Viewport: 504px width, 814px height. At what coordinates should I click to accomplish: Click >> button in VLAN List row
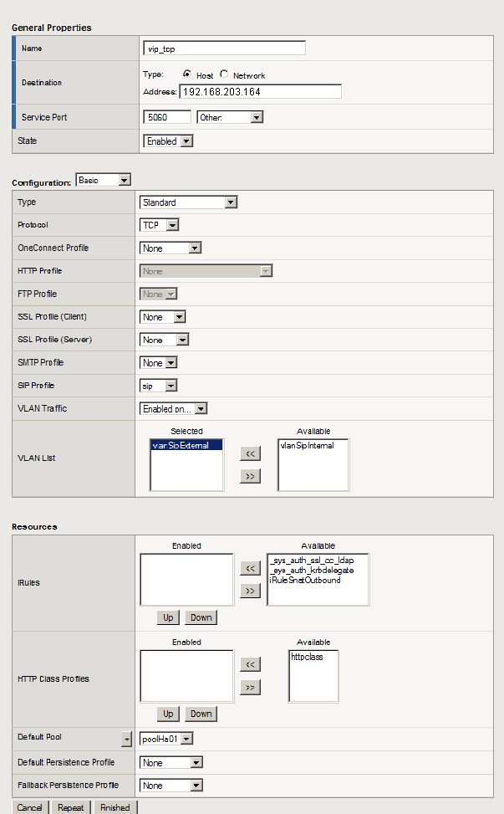250,476
